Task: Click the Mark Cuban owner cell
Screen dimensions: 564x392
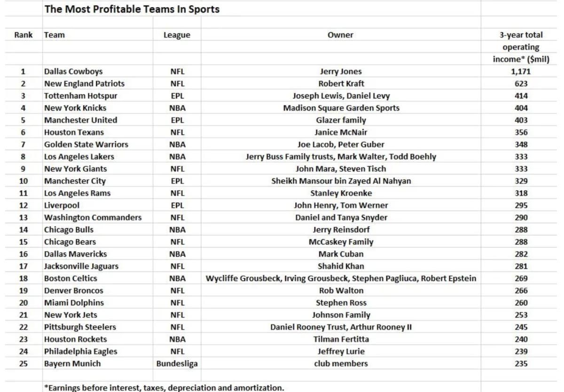Action: pos(341,254)
